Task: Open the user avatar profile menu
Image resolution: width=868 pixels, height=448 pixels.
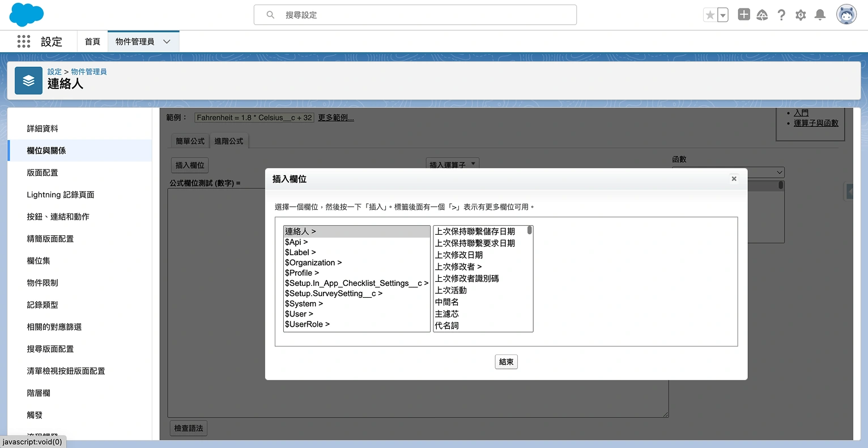Action: (x=846, y=14)
